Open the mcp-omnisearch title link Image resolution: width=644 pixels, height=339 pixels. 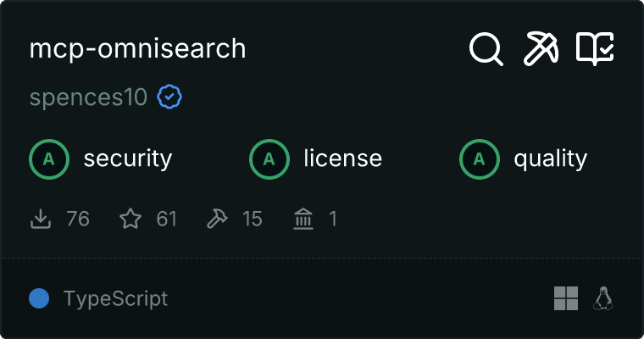(x=137, y=49)
